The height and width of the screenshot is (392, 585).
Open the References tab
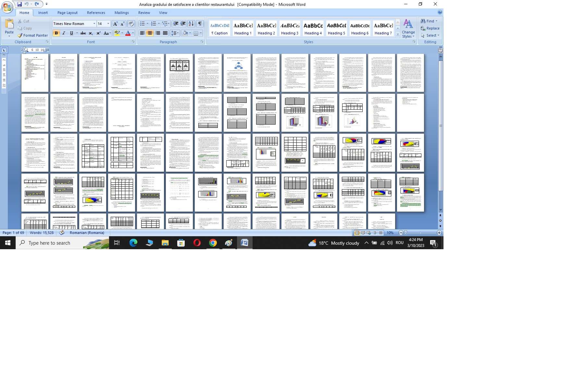click(x=96, y=13)
